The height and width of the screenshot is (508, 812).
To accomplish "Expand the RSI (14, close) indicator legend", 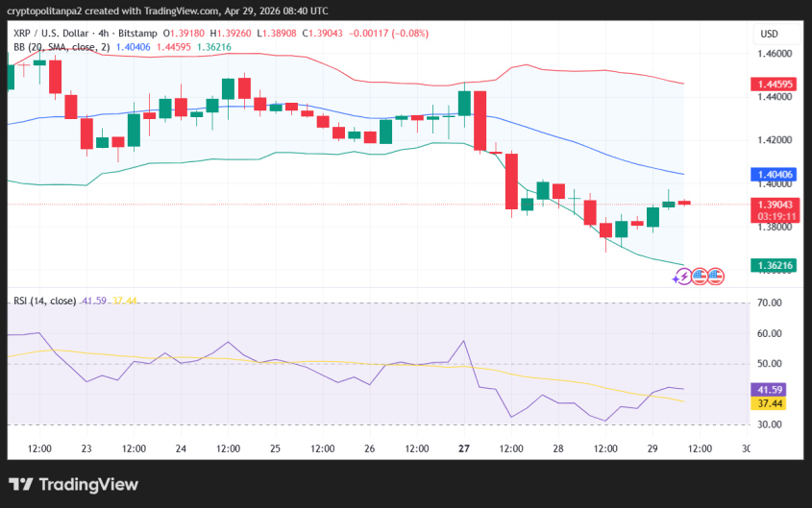I will pos(45,301).
